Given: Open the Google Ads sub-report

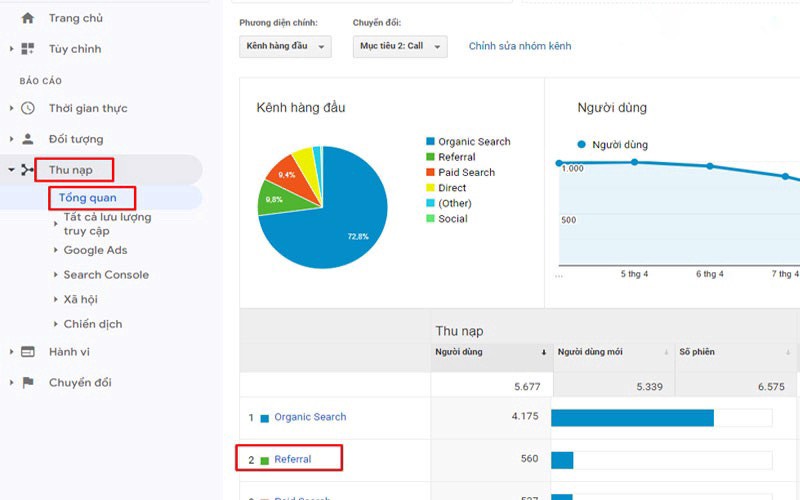Looking at the screenshot, I should tap(95, 250).
